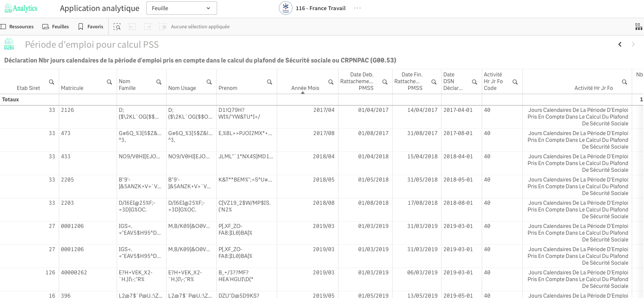Sort by the Année Mois column header
This screenshot has height=298, width=644.
[305, 88]
